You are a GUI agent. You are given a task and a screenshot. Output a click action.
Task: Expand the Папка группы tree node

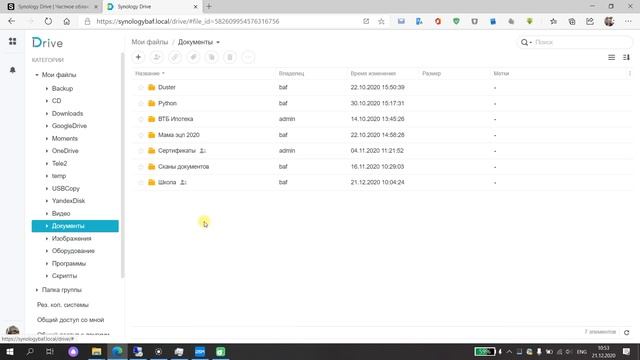click(37, 290)
